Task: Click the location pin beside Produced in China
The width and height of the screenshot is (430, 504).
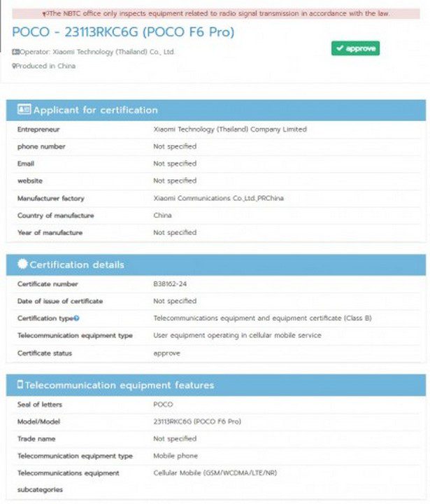Action: coord(15,66)
